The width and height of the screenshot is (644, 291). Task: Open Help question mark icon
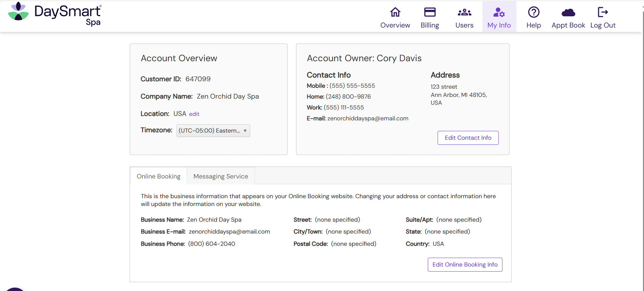click(x=534, y=12)
